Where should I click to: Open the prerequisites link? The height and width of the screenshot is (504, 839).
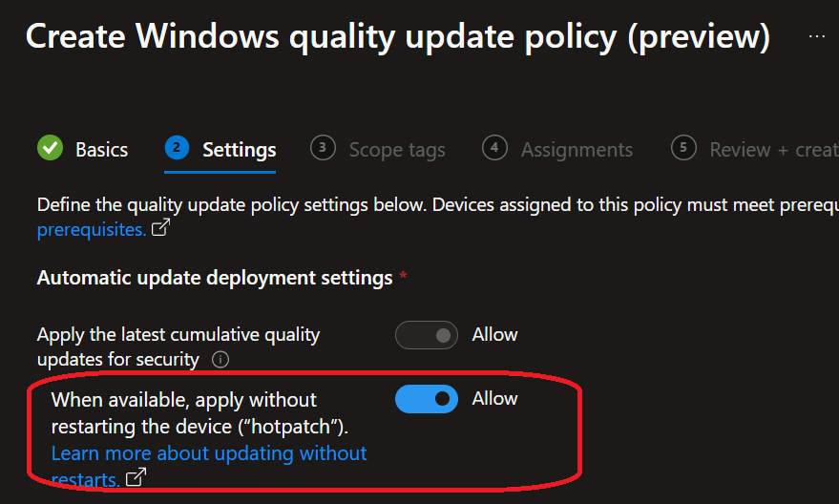tap(91, 230)
